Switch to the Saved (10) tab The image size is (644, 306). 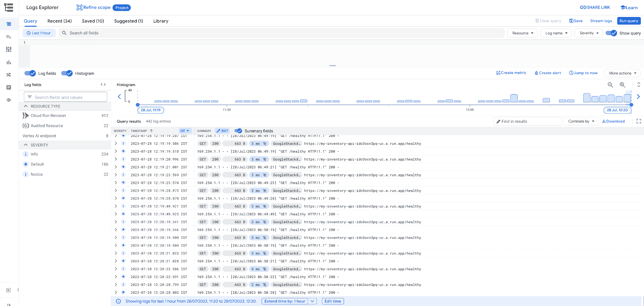93,21
